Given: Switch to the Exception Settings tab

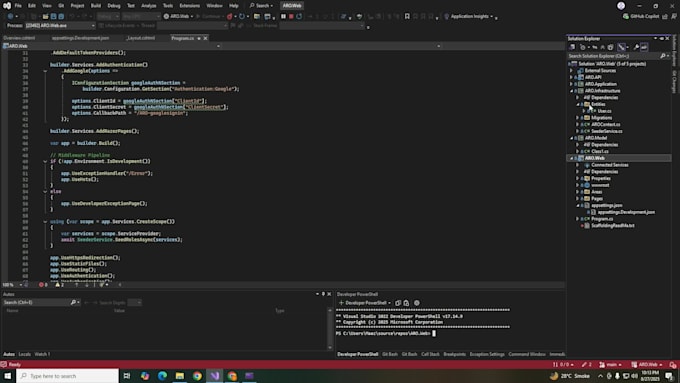Looking at the screenshot, I should pos(487,354).
